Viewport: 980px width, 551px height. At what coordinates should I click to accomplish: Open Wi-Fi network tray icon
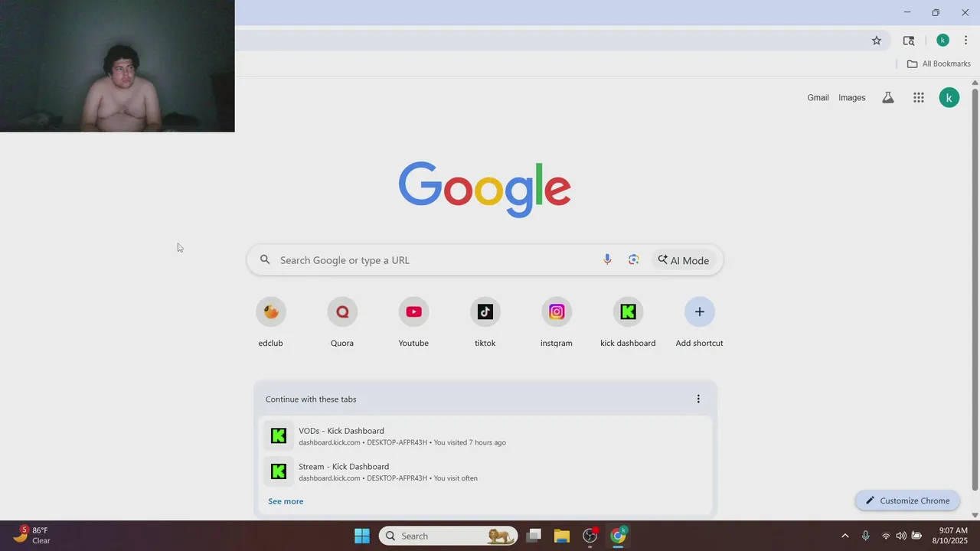(886, 536)
